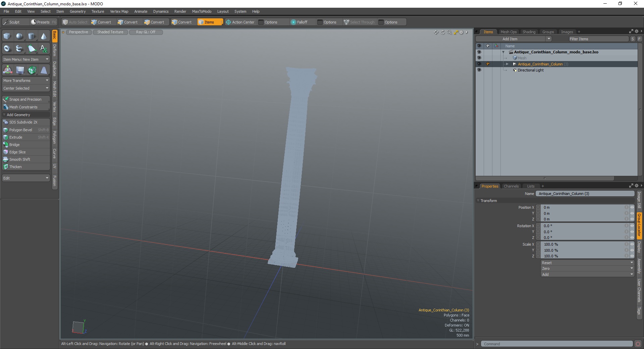Toggle the Falloff Options checkbox
This screenshot has height=349, width=644.
pos(320,22)
